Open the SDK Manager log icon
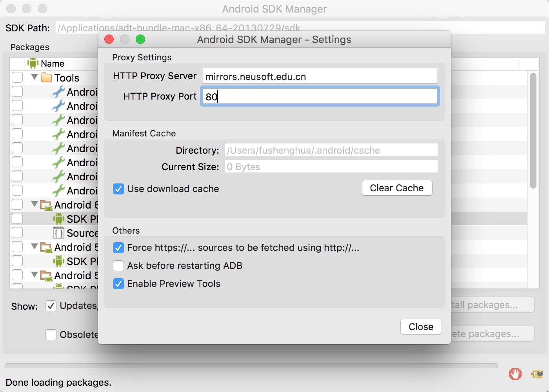Image resolution: width=549 pixels, height=392 pixels. point(537,374)
